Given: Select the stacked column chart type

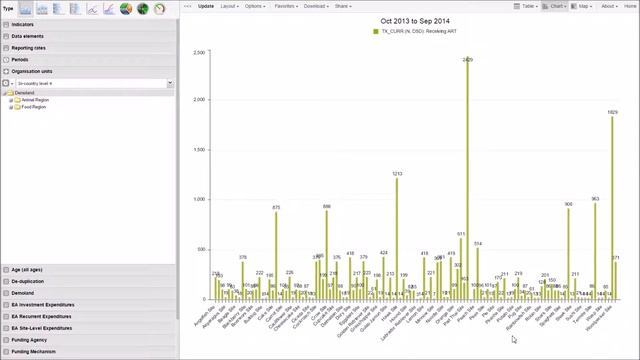Looking at the screenshot, I should pos(42,9).
